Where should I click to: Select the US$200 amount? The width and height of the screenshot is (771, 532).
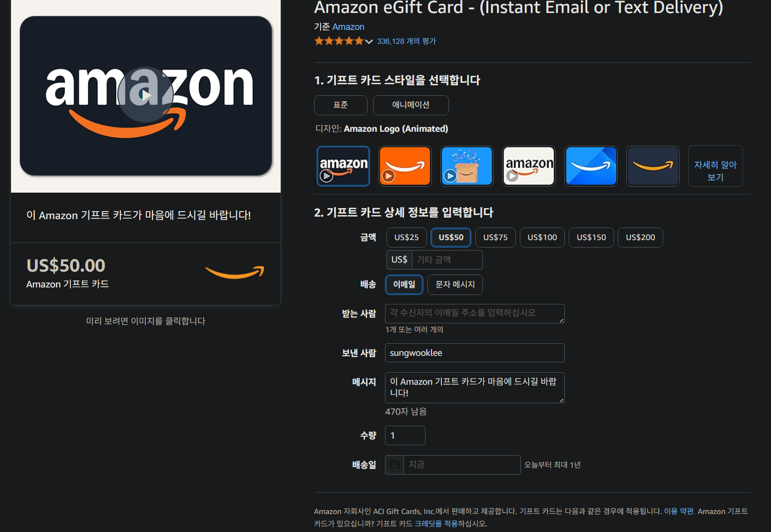(640, 238)
